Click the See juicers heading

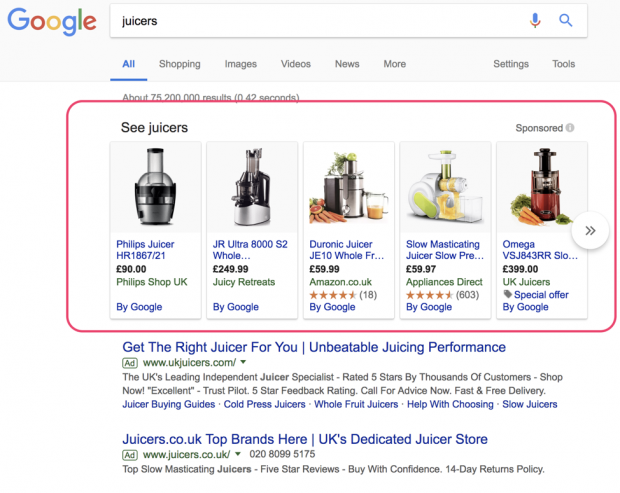tap(154, 128)
